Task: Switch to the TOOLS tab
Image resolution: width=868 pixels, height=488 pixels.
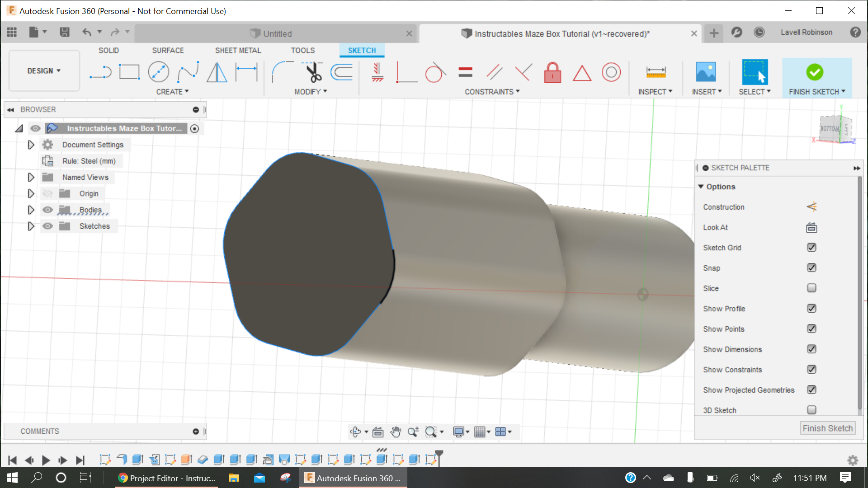Action: [302, 51]
